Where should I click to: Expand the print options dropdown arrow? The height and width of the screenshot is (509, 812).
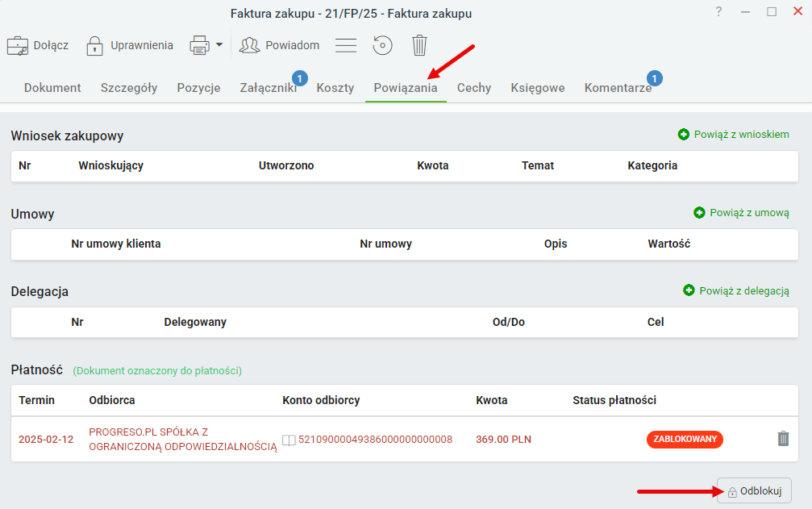point(219,45)
